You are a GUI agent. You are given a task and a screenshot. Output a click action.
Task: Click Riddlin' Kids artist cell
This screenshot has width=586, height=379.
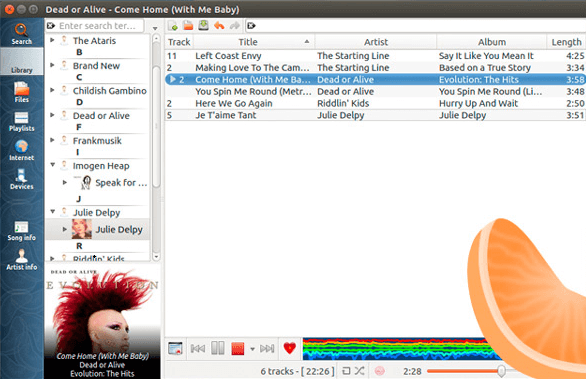click(x=343, y=104)
